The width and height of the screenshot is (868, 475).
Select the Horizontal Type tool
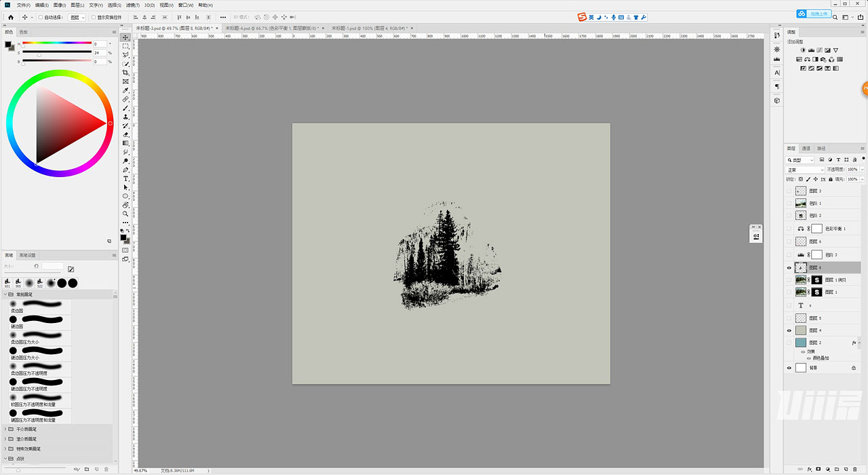point(125,178)
